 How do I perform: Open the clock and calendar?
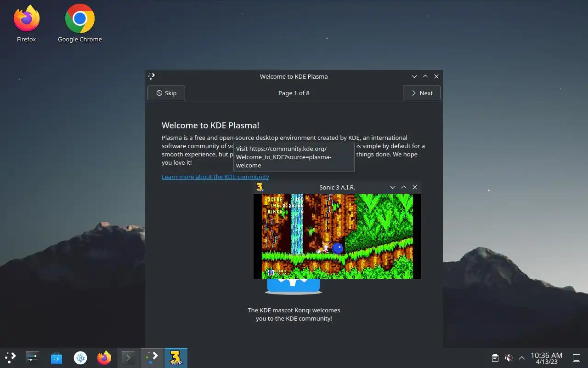point(547,358)
